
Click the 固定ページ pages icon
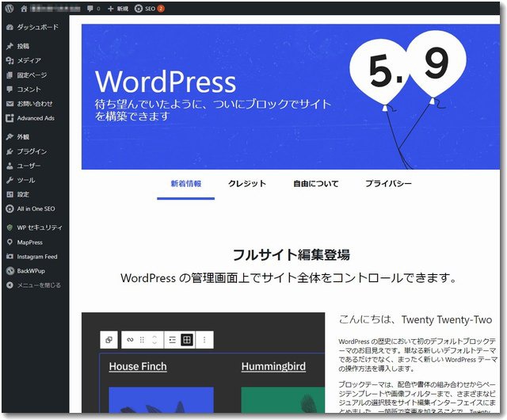[10, 75]
